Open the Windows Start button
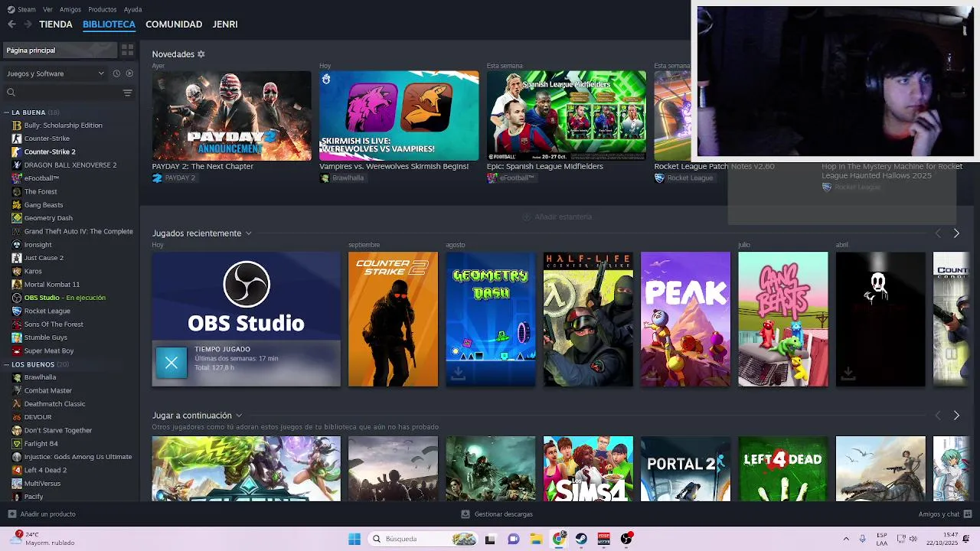 (354, 539)
